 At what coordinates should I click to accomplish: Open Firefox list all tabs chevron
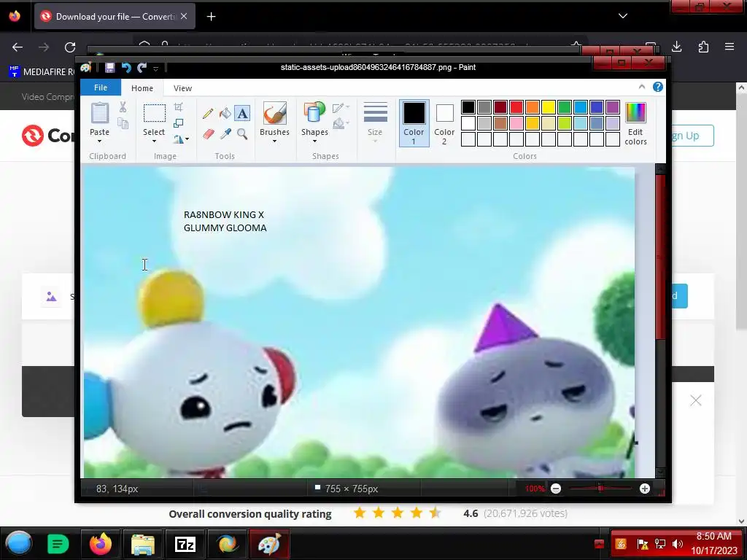(x=623, y=16)
